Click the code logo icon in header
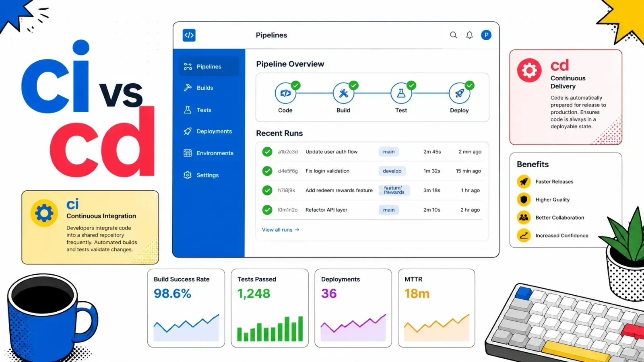The width and height of the screenshot is (644, 362). coord(189,35)
